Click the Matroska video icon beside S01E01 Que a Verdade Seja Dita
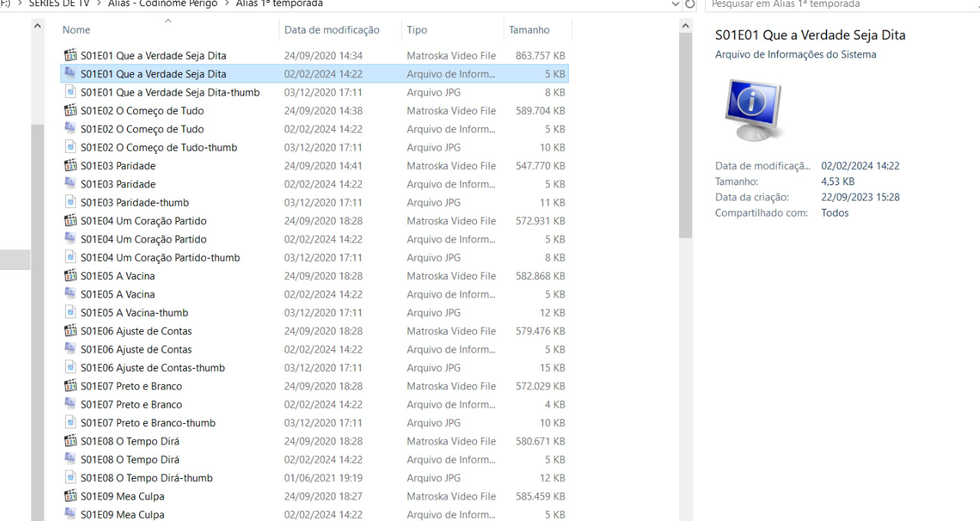980x521 pixels. pyautogui.click(x=70, y=55)
